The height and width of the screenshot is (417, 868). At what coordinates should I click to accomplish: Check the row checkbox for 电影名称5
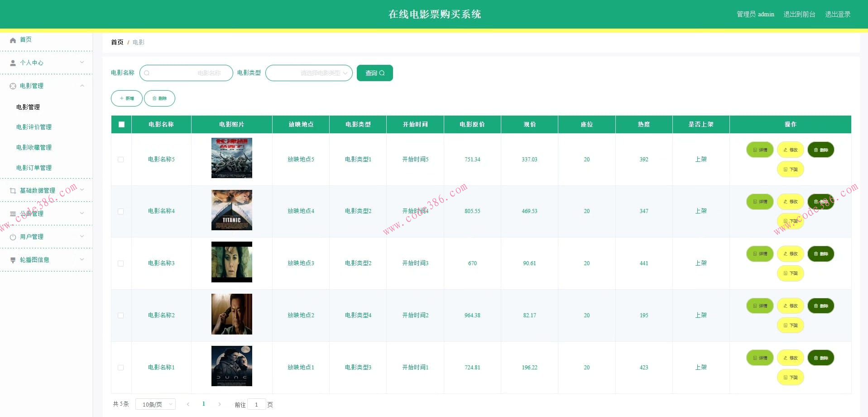click(x=120, y=160)
